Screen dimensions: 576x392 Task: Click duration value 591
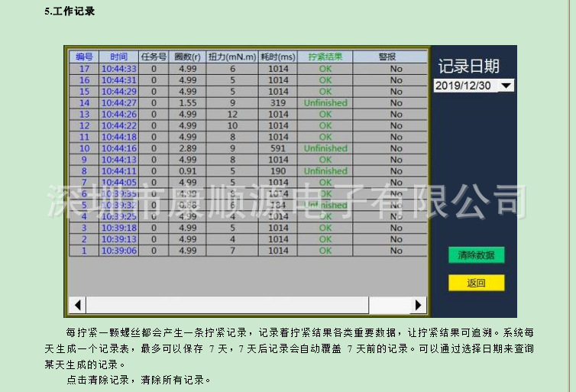coord(278,148)
